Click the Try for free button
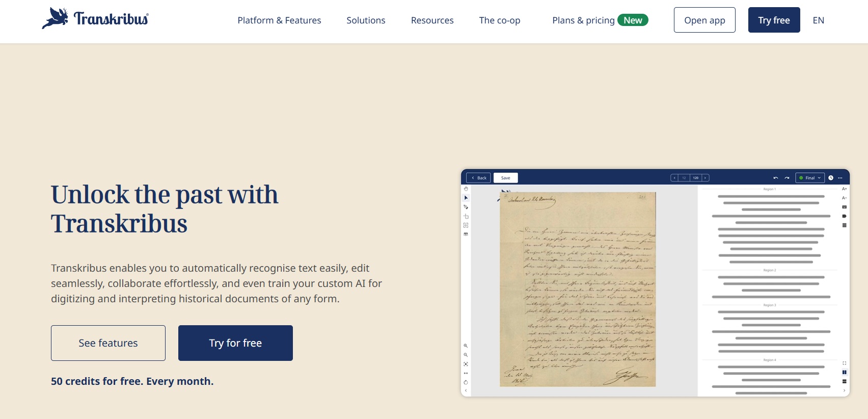 [235, 343]
